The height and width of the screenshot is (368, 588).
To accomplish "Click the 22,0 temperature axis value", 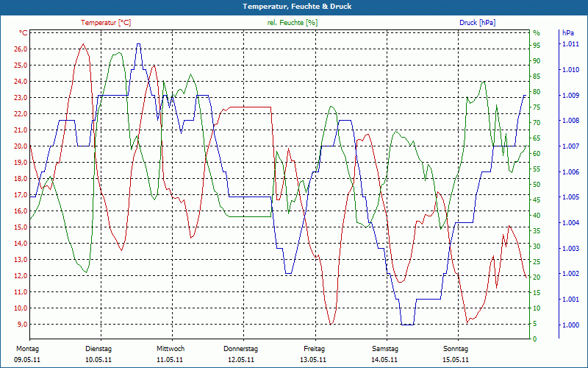I will point(21,114).
